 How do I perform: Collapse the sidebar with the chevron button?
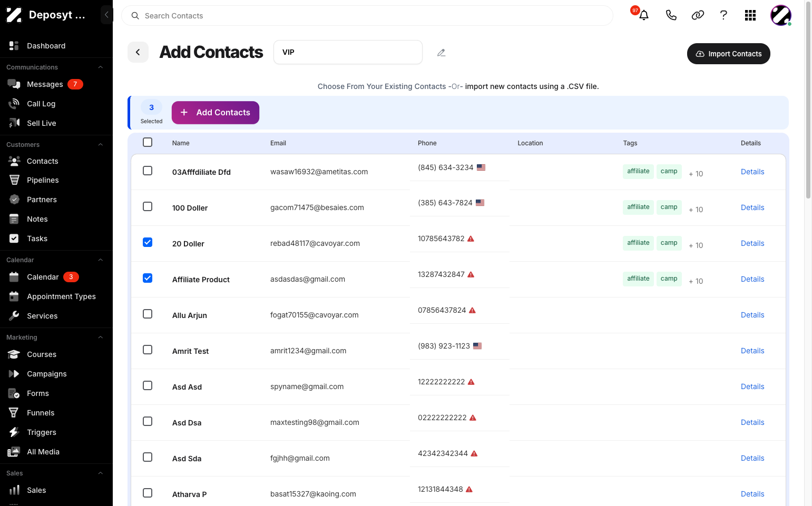pyautogui.click(x=106, y=15)
